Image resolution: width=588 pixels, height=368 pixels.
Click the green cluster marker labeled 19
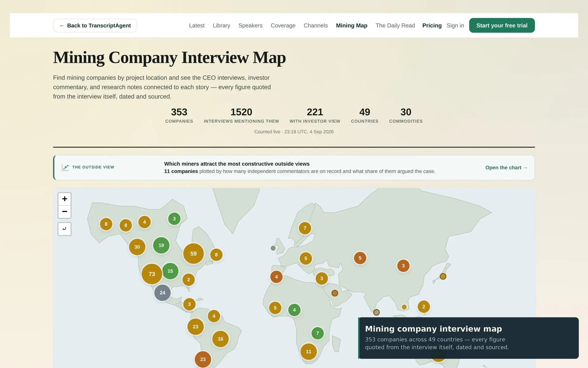(x=161, y=245)
